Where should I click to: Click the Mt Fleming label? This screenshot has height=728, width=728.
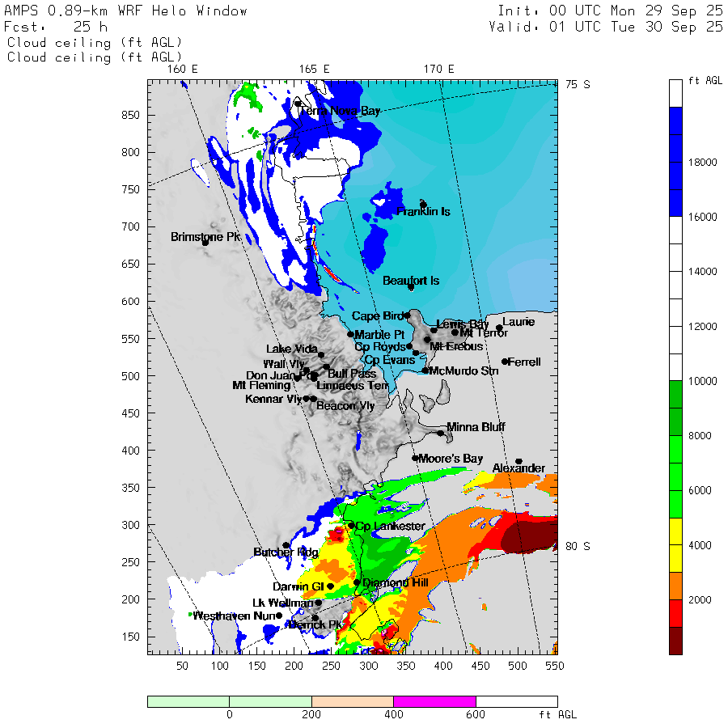tap(261, 385)
